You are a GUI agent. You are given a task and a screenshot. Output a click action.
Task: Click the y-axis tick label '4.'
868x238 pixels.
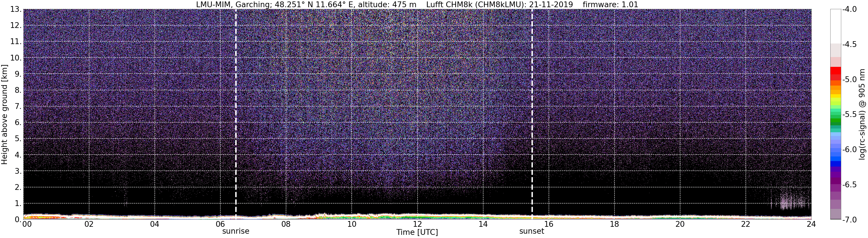click(18, 155)
